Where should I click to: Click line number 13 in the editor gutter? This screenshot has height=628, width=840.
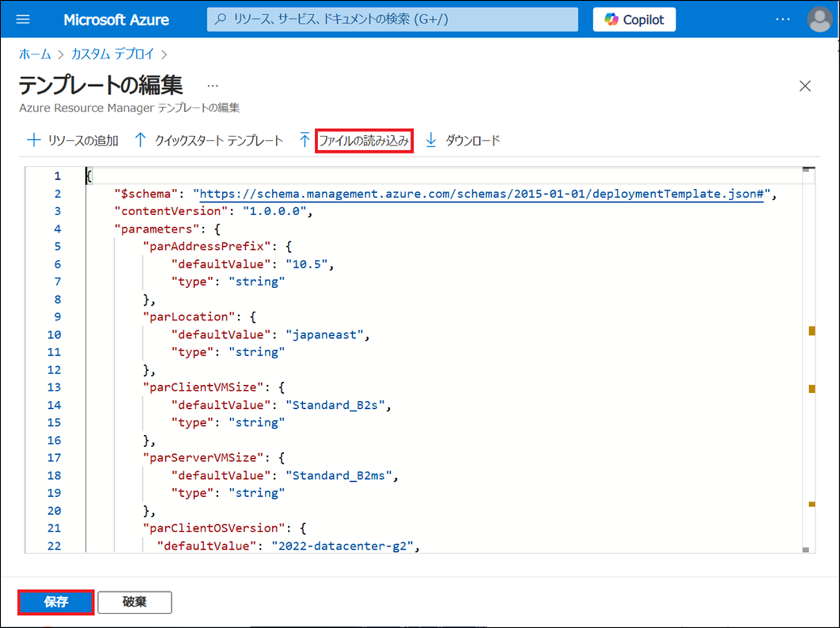(x=54, y=387)
